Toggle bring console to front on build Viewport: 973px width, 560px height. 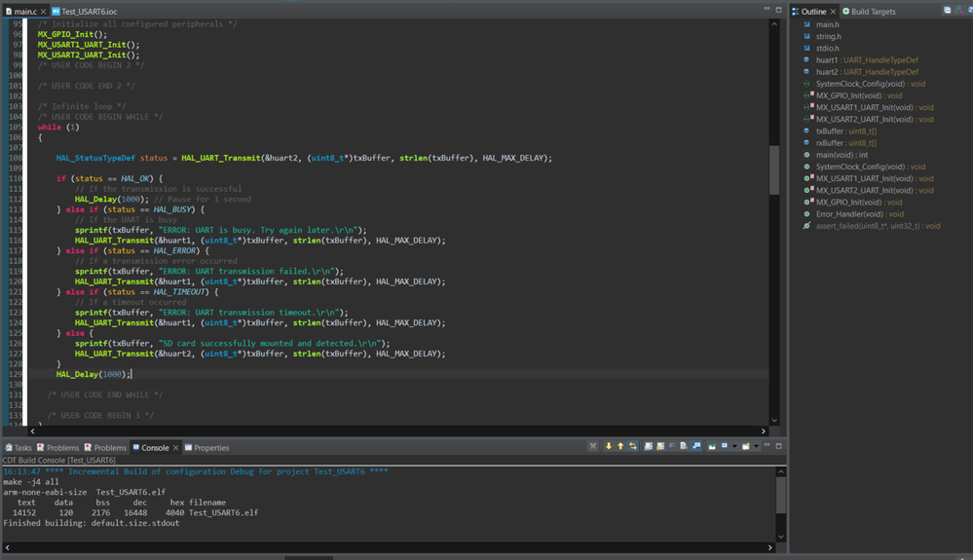click(x=696, y=446)
